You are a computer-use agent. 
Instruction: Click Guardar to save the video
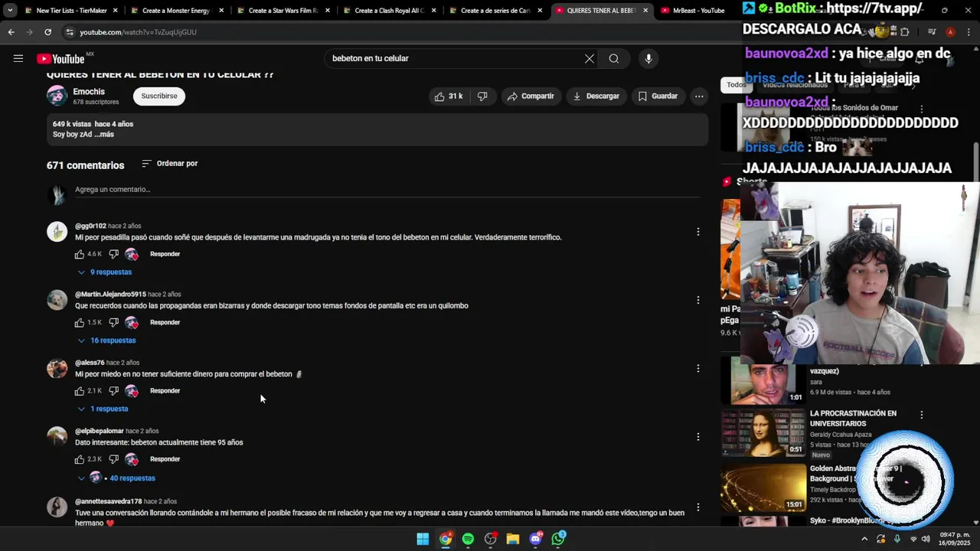pyautogui.click(x=658, y=96)
